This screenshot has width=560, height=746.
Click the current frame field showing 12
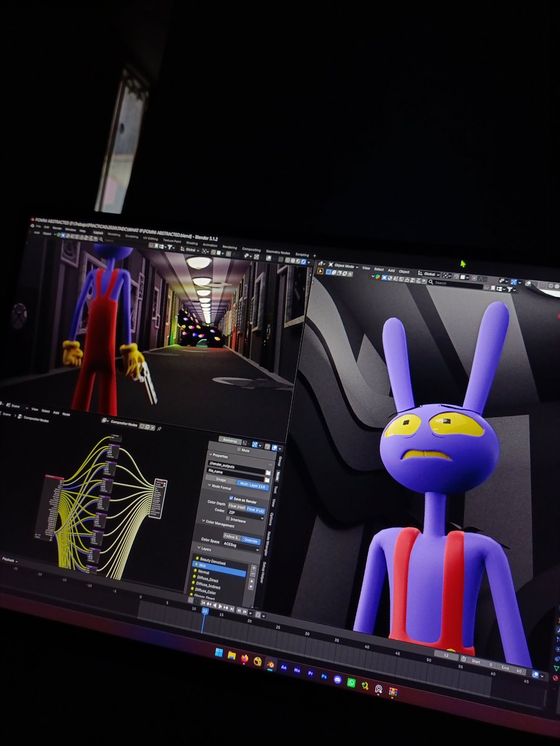click(x=446, y=655)
